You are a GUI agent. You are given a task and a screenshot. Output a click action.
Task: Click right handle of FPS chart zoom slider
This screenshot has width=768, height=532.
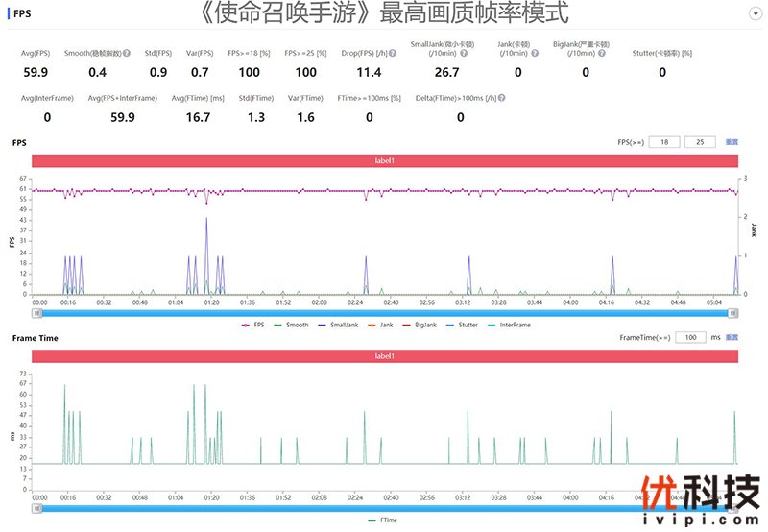point(734,312)
